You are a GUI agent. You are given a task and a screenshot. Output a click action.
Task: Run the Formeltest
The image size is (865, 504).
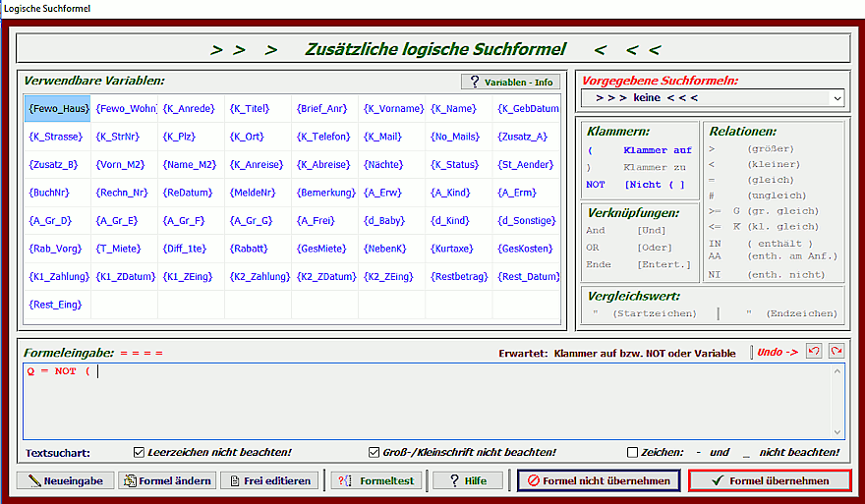(x=375, y=480)
